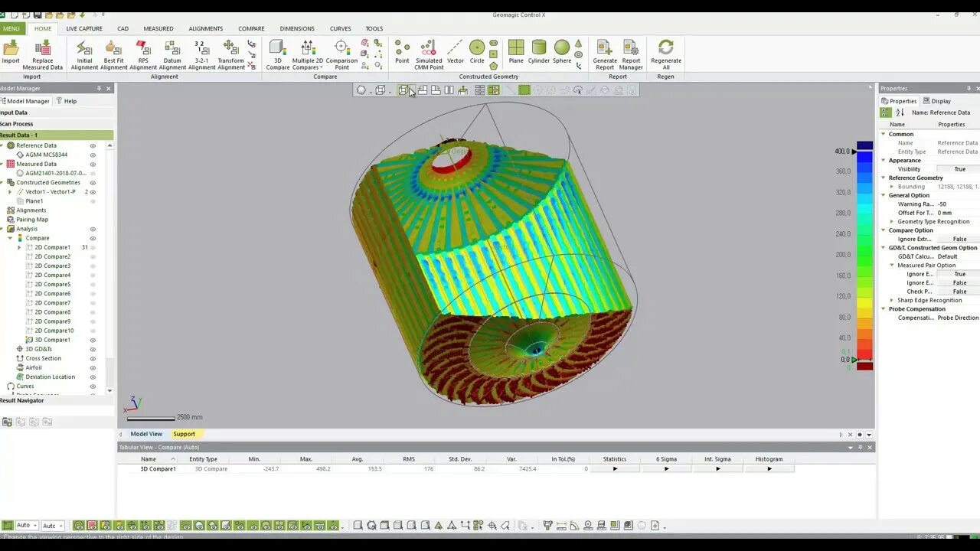This screenshot has height=551, width=980.
Task: Select 2D Compare5 in the tree
Action: 53,284
